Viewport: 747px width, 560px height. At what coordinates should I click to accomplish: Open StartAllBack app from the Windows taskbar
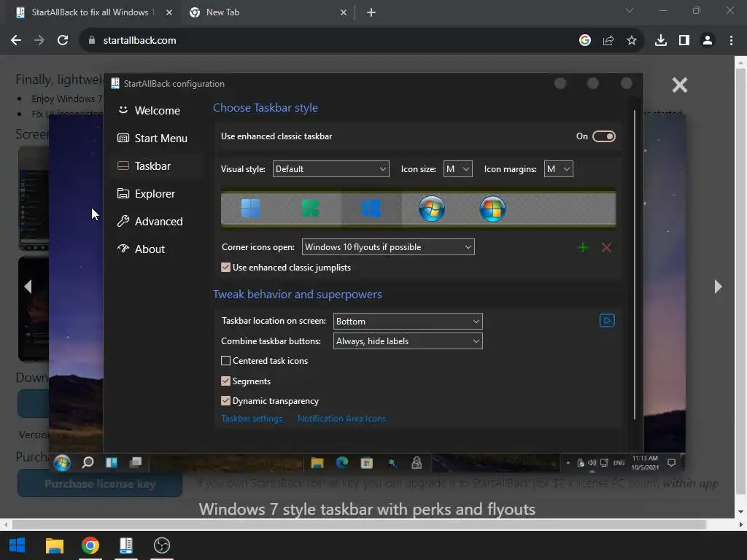(x=126, y=545)
